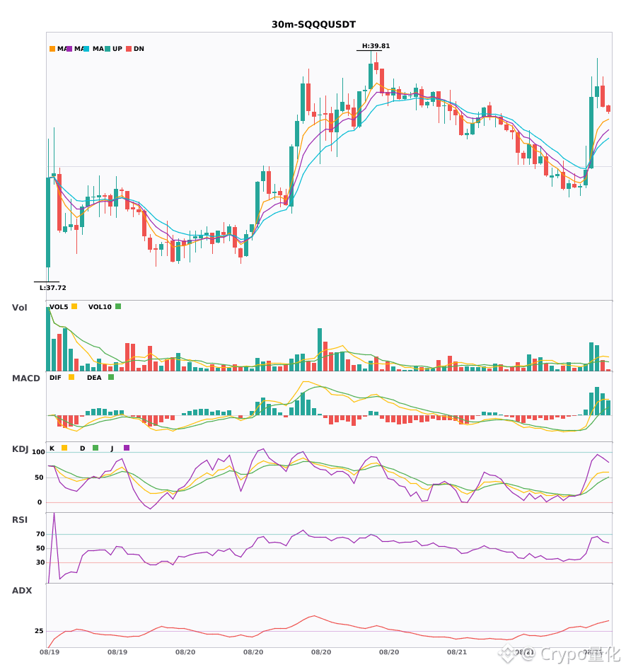Click the yellow VOL5 legend swatch

74,306
